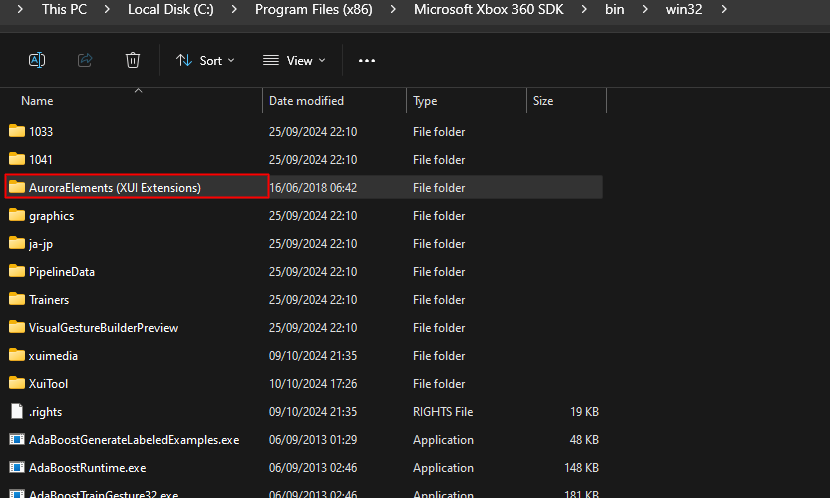Select bin breadcrumb in address bar
830x498 pixels.
[x=615, y=10]
